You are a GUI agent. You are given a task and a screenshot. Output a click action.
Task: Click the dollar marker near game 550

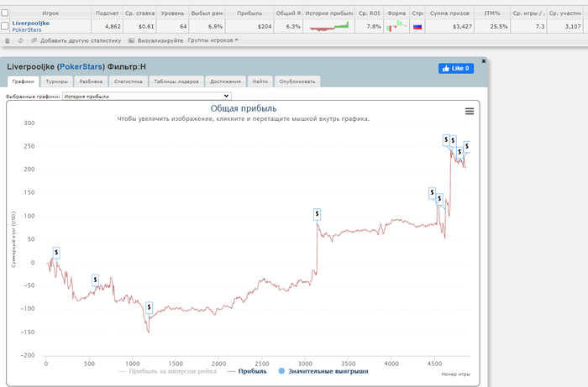95,280
